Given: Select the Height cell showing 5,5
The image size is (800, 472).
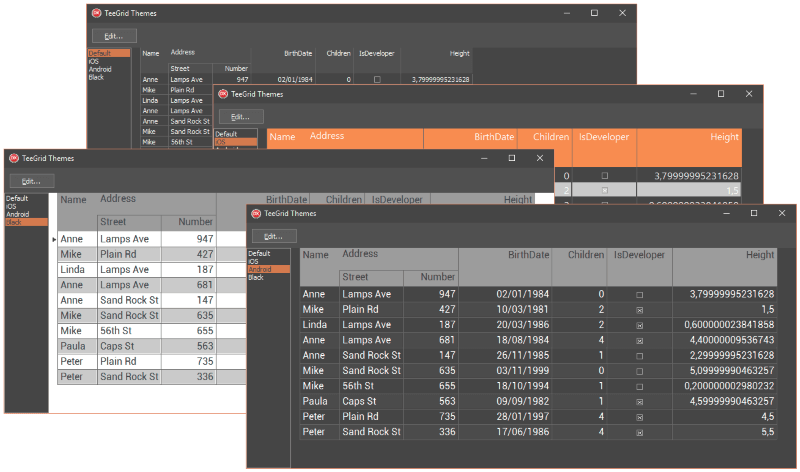Looking at the screenshot, I should pos(760,432).
